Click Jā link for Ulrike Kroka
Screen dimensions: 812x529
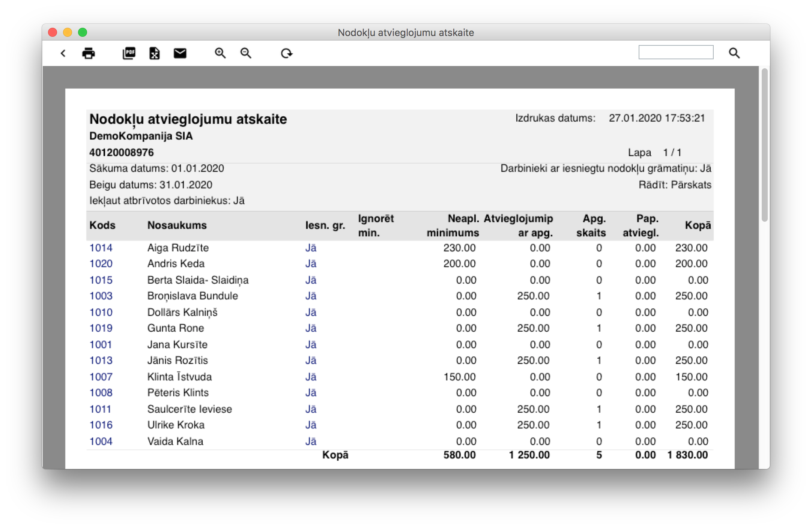point(311,425)
